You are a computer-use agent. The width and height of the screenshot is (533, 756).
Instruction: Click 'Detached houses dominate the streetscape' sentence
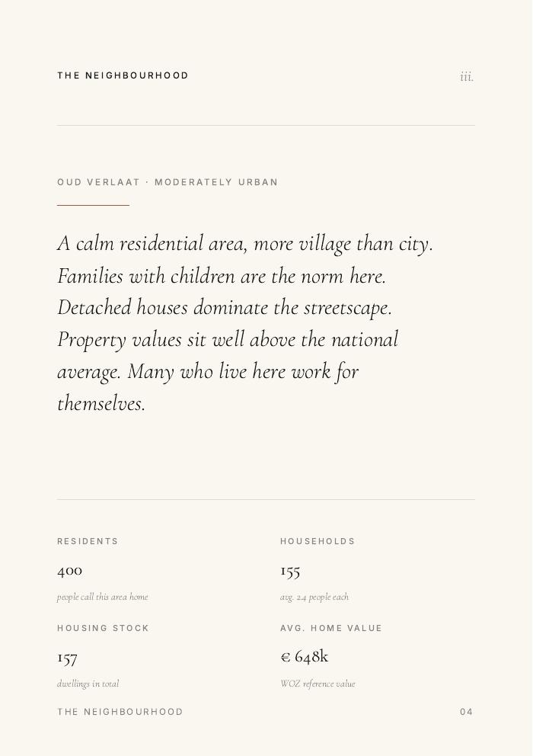click(225, 308)
